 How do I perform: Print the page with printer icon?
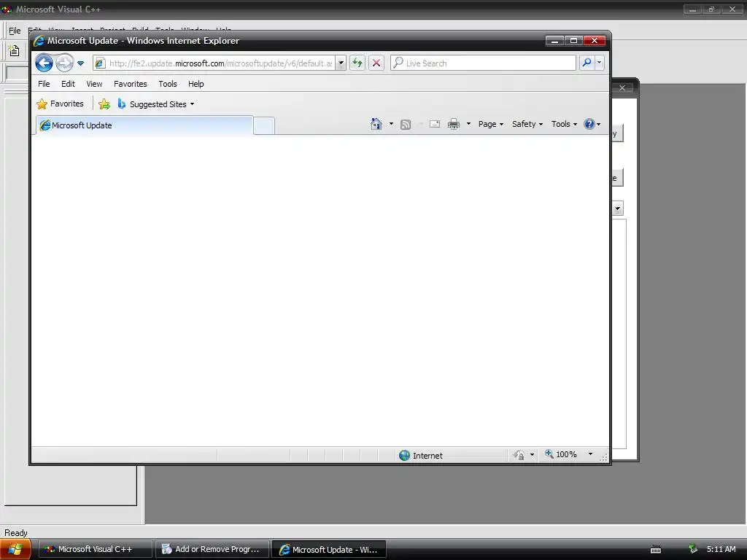(454, 124)
